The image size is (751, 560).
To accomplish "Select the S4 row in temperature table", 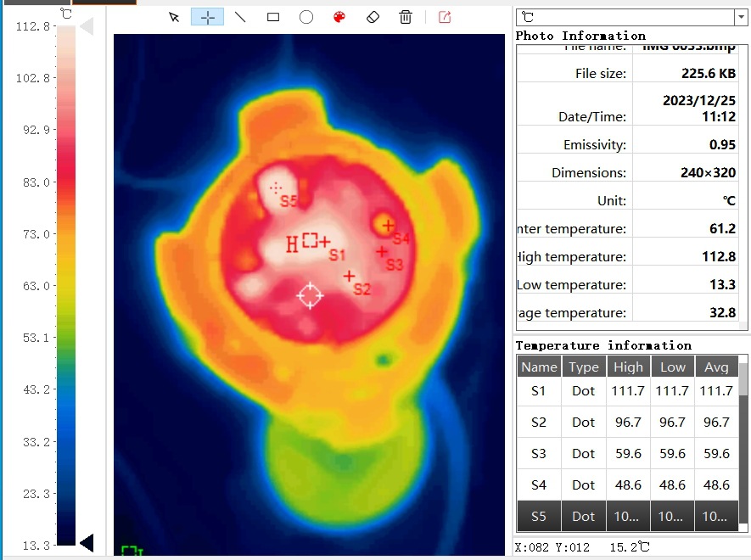I will point(627,485).
